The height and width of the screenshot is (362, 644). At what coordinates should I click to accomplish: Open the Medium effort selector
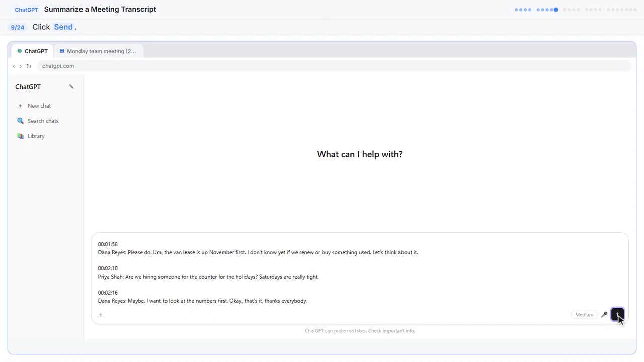[584, 315]
